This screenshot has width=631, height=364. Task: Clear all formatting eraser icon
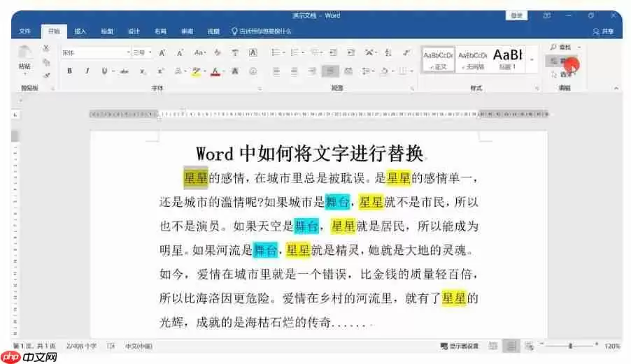[218, 52]
